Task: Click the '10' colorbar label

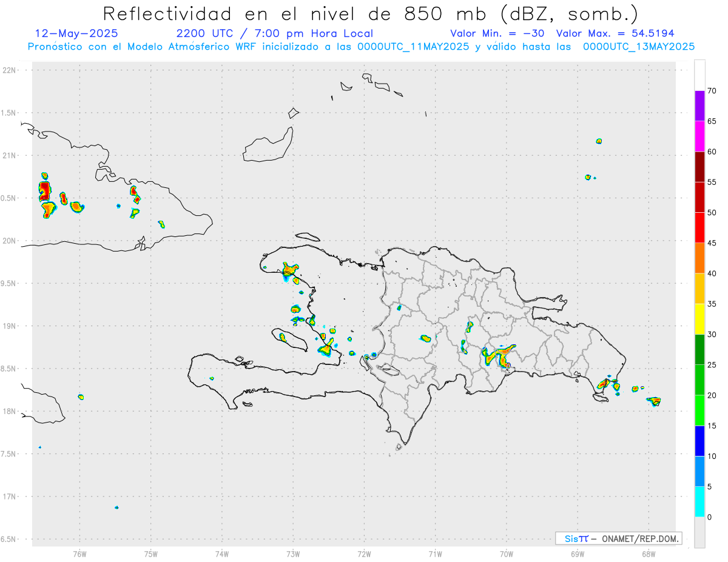Action: (x=712, y=457)
